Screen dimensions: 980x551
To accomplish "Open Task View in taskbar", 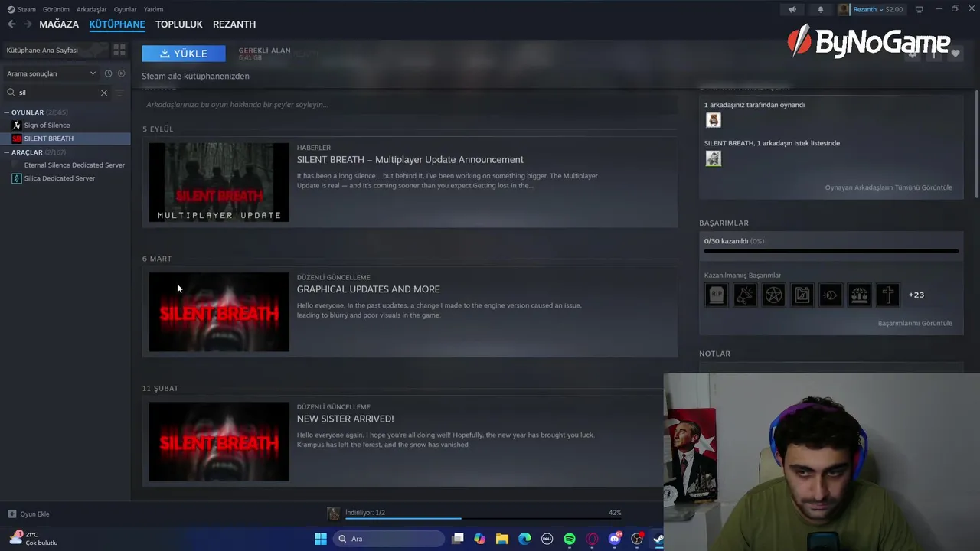I will (457, 539).
